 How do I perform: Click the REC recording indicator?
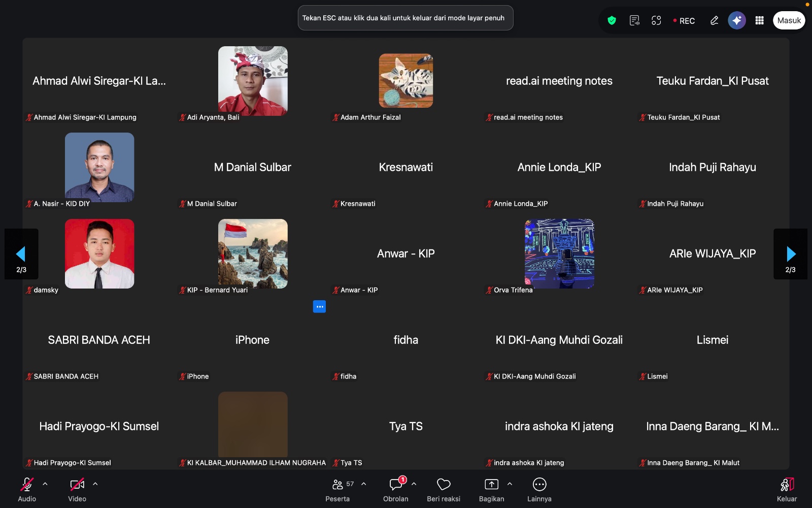tap(684, 21)
